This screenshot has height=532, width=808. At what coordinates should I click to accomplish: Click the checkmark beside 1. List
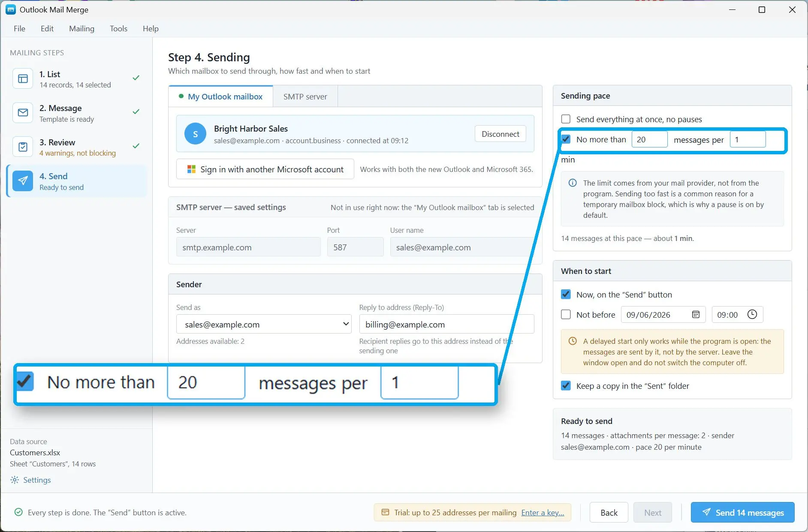tap(136, 78)
